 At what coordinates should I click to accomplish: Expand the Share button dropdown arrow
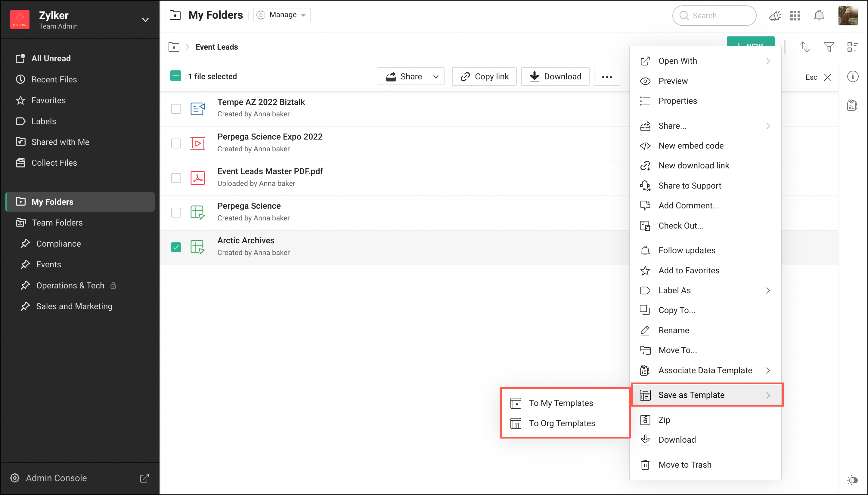(x=436, y=77)
